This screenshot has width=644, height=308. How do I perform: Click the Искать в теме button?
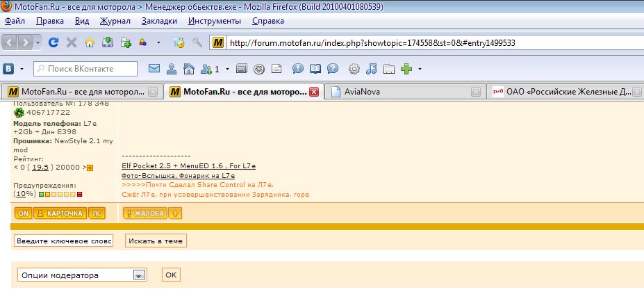click(156, 241)
